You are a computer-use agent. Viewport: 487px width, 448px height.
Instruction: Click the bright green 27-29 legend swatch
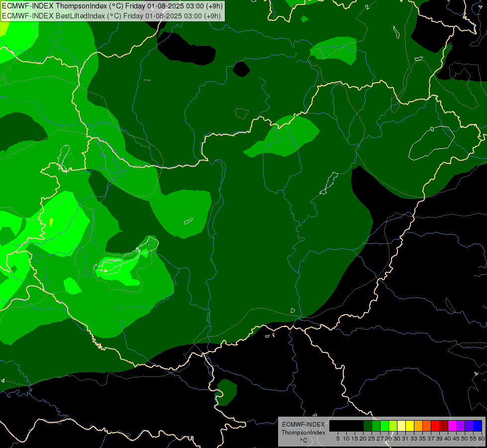click(x=385, y=426)
